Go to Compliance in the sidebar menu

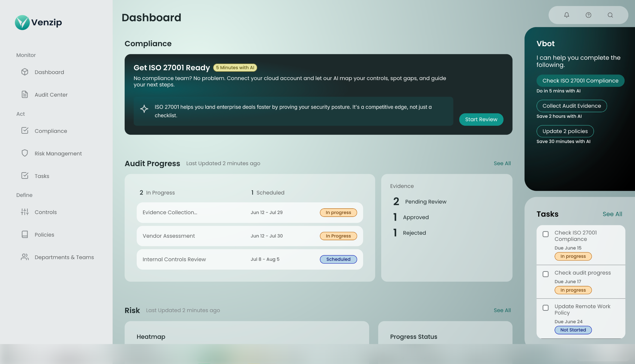point(51,131)
